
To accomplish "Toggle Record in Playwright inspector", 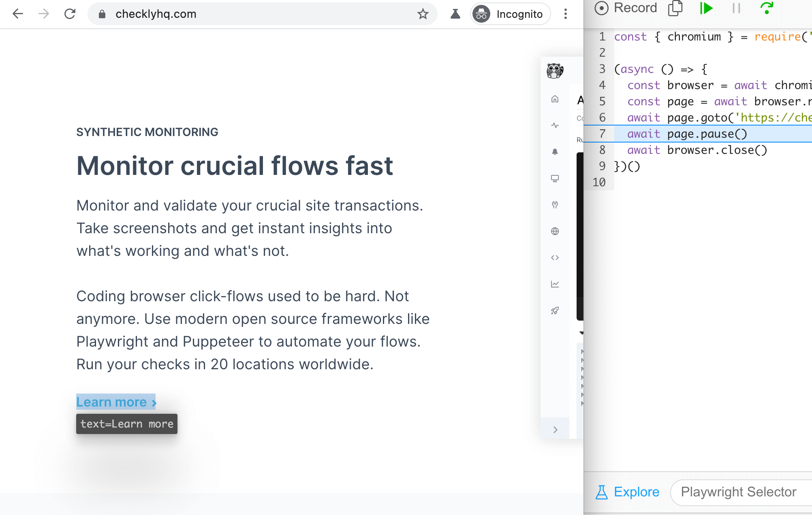I will tap(626, 8).
